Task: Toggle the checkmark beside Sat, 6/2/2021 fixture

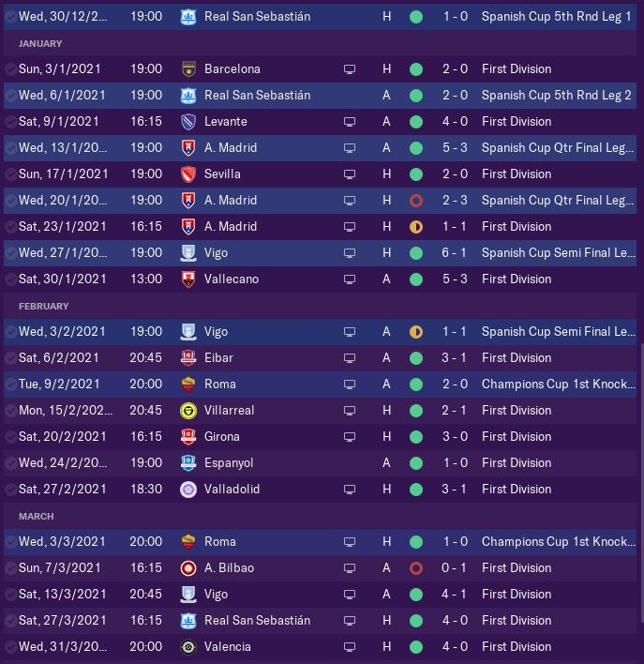Action: pos(9,358)
